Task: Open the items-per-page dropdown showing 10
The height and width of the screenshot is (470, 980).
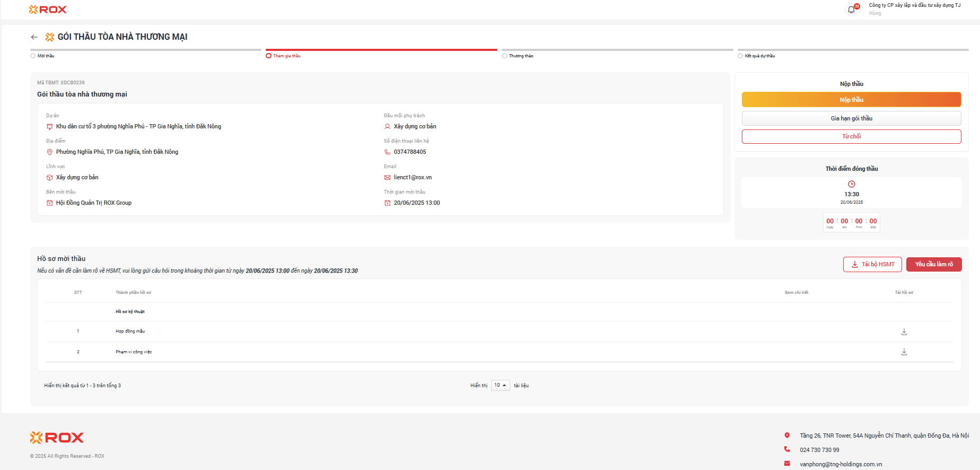Action: pos(500,385)
